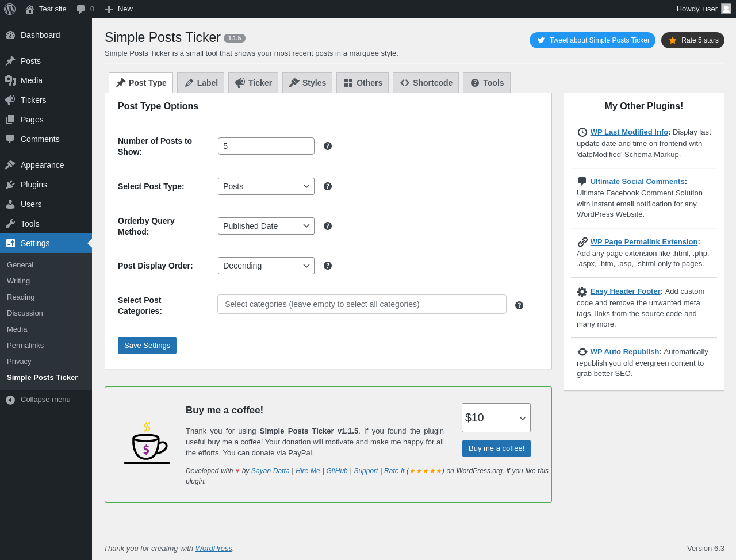Screen dimensions: 736x560
Task: Open the WP Auto Republish link
Action: coord(624,352)
